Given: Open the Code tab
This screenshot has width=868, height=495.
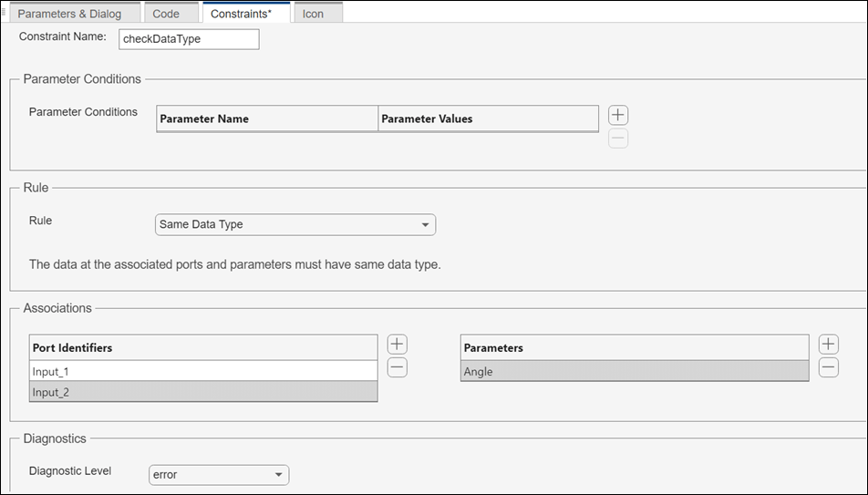Looking at the screenshot, I should pos(166,14).
